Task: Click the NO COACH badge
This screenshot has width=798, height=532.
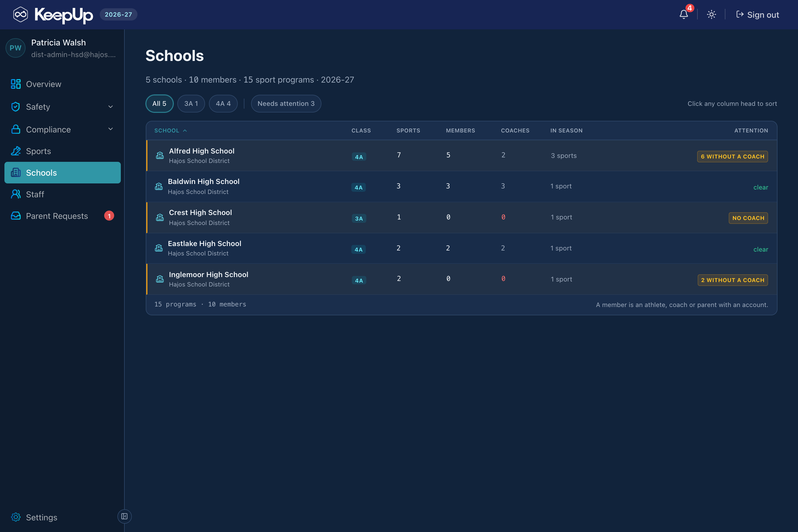Action: [748, 218]
